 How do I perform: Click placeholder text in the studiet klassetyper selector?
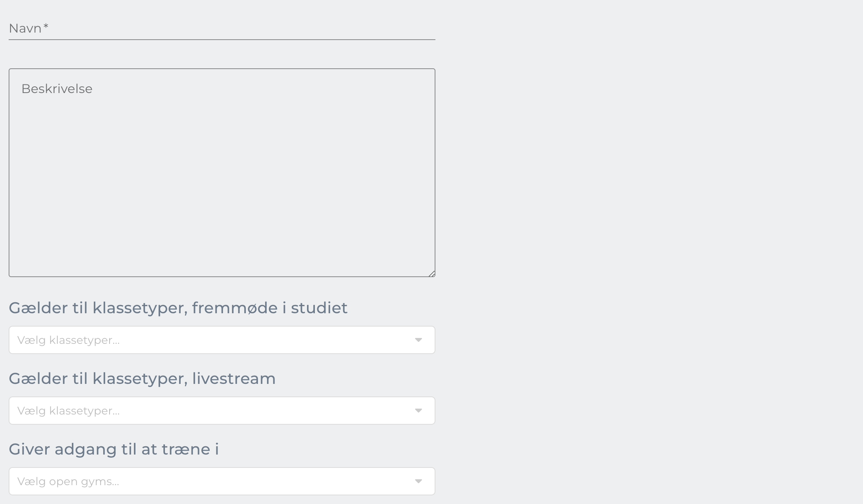69,340
